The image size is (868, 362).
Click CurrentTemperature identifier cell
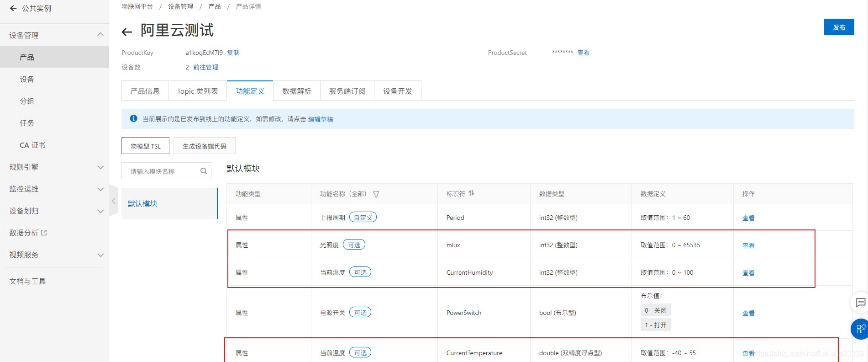[474, 353]
